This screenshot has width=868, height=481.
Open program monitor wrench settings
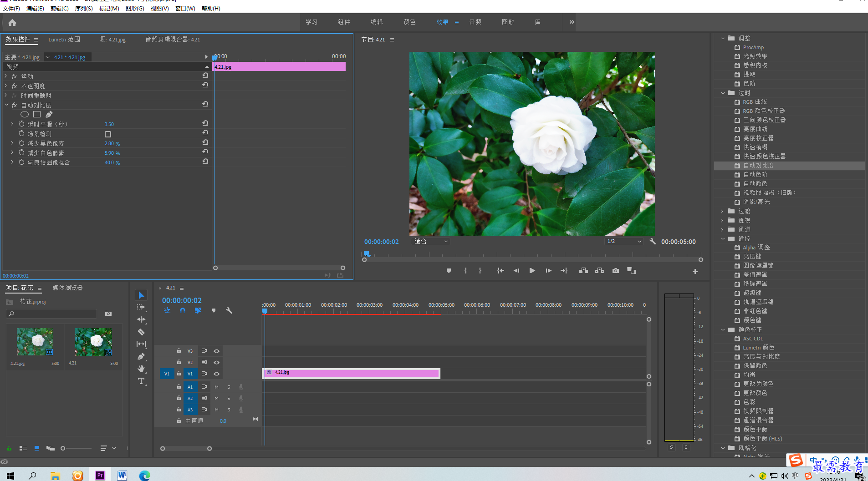[x=653, y=242]
